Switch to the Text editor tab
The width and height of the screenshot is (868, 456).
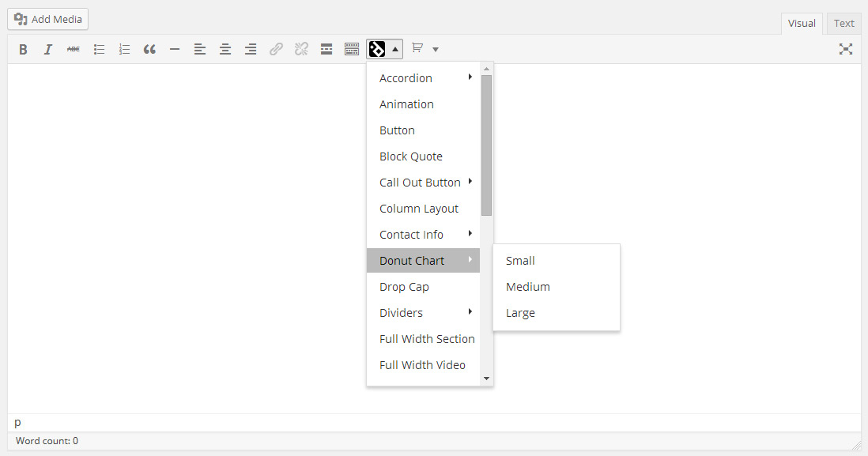tap(843, 23)
